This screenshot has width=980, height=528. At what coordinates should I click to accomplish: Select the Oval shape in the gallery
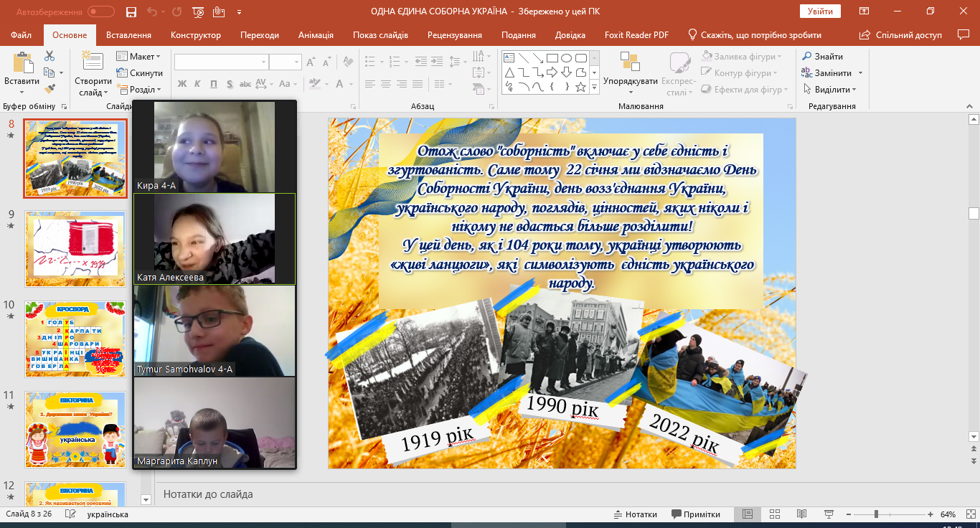566,58
